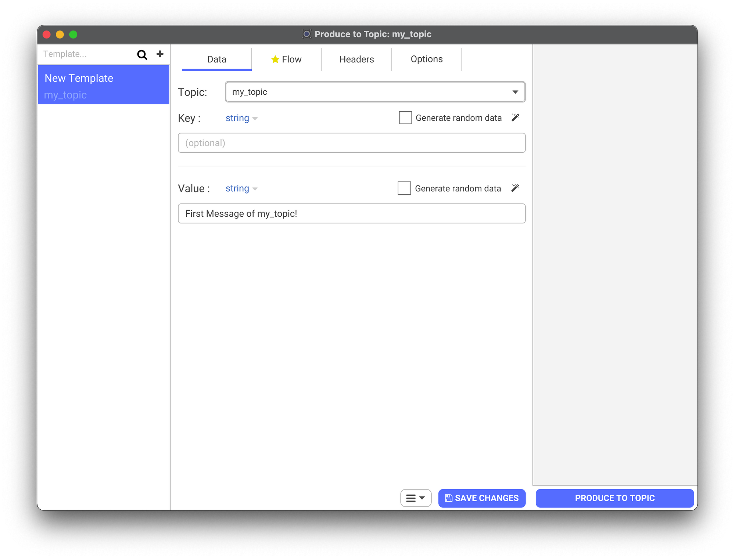Click the template search magnifier icon
735x560 pixels.
tap(142, 54)
